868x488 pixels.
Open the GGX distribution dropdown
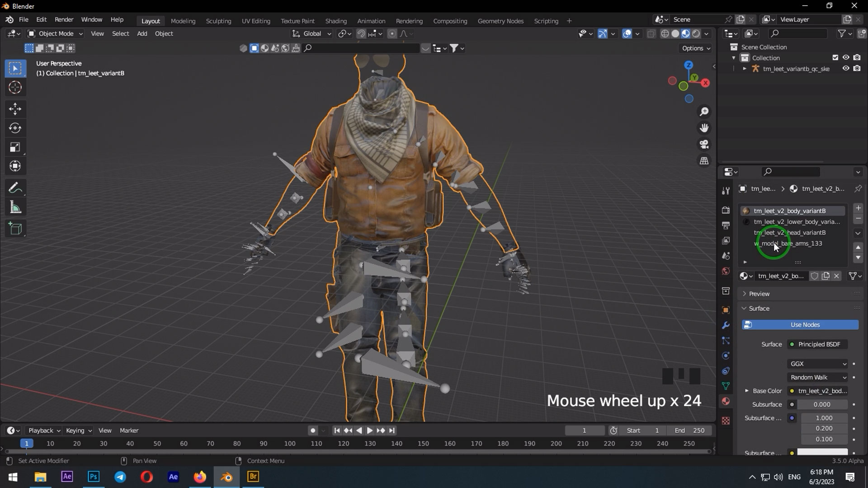[817, 364]
